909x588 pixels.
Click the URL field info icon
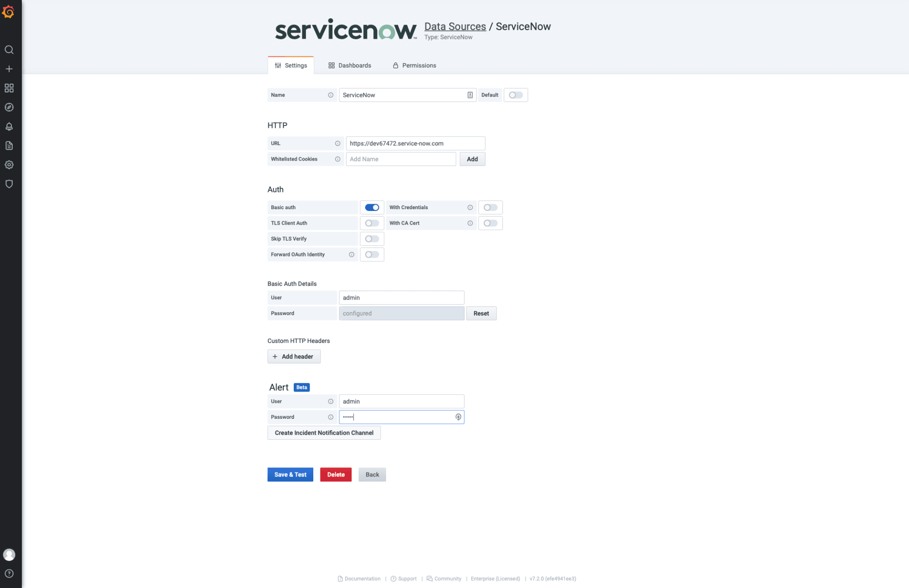point(337,143)
